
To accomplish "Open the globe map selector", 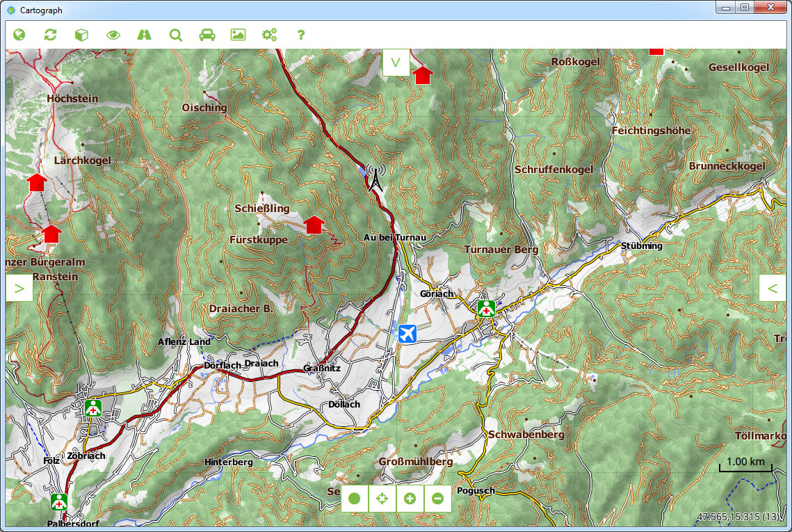I will click(x=19, y=34).
